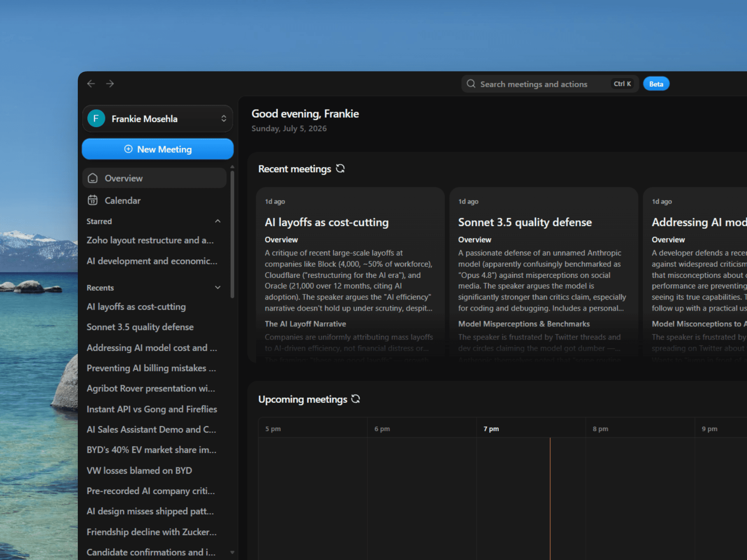Click the search magnifier icon

(x=471, y=84)
